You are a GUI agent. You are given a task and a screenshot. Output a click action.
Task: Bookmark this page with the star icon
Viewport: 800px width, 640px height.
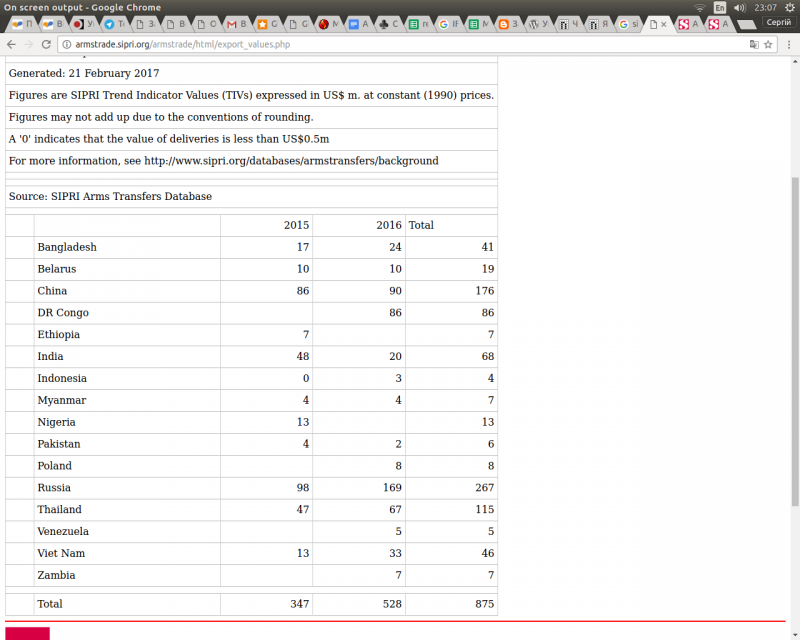coord(768,44)
